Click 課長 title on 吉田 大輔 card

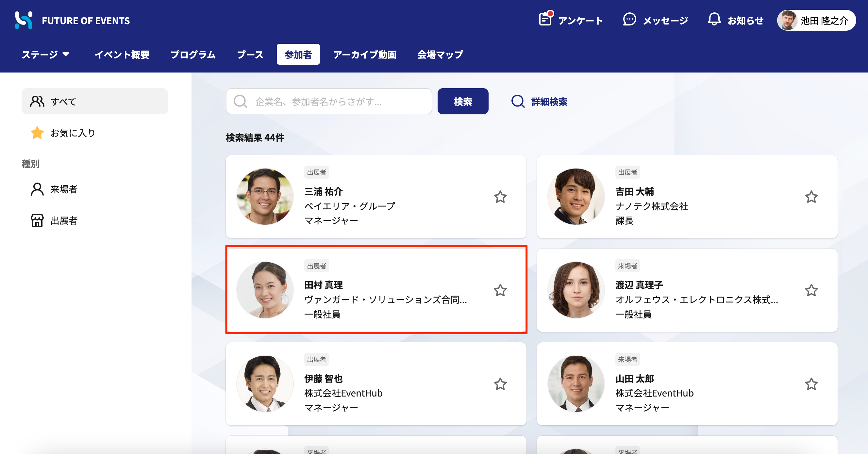click(625, 220)
